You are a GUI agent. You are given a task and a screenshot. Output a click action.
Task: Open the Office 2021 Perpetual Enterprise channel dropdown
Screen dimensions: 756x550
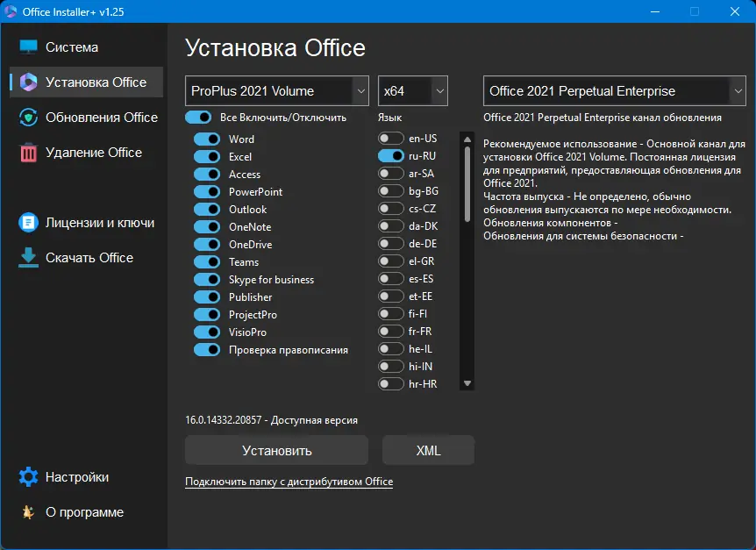pos(614,91)
